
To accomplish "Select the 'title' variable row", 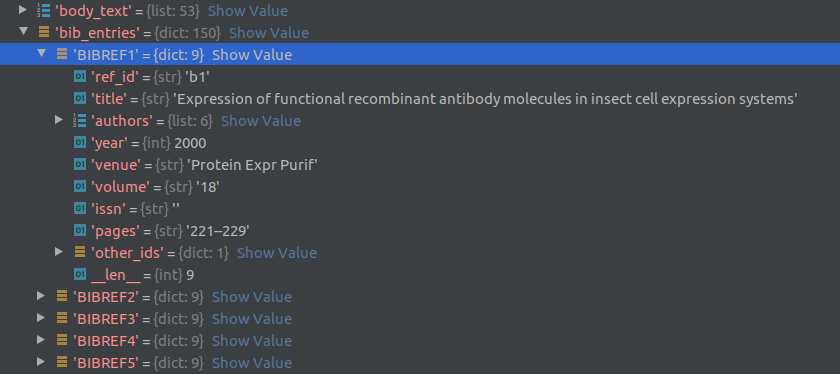I will (x=420, y=99).
